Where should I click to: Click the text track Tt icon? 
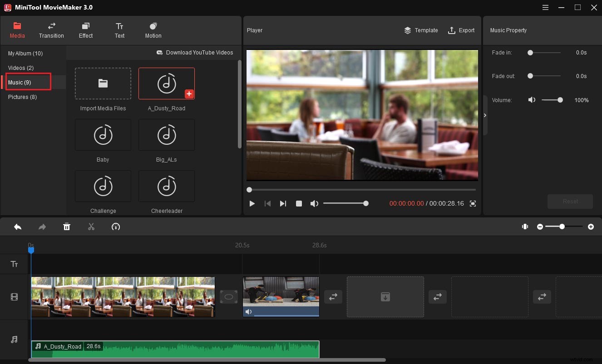pos(14,264)
